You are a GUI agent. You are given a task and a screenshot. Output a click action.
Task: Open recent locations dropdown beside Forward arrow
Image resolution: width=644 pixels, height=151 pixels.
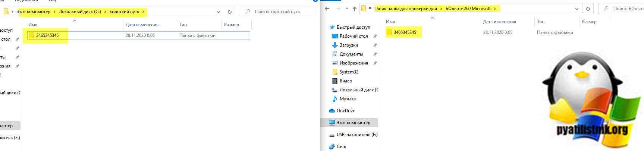point(346,9)
